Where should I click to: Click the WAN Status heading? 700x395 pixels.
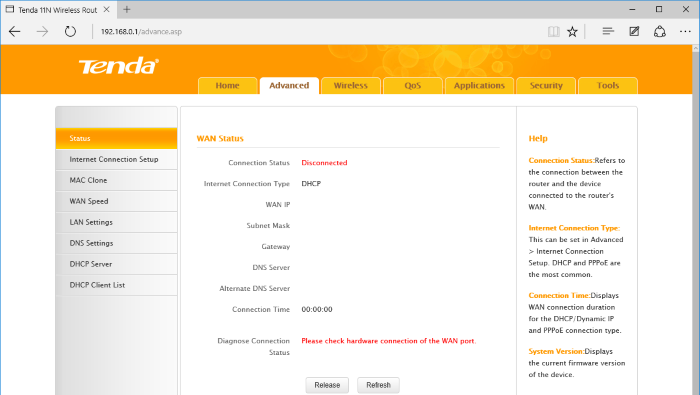click(x=220, y=138)
